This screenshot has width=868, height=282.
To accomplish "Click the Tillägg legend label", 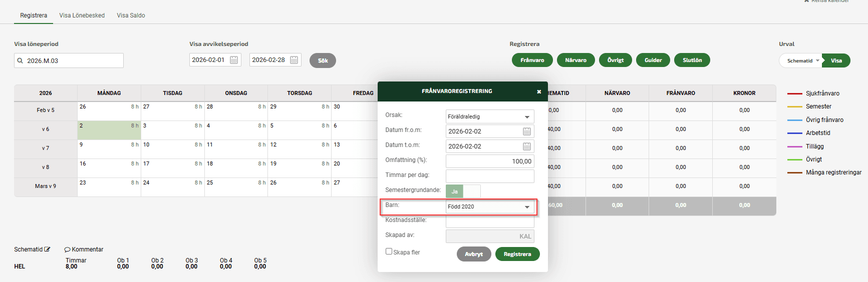I will (x=815, y=146).
